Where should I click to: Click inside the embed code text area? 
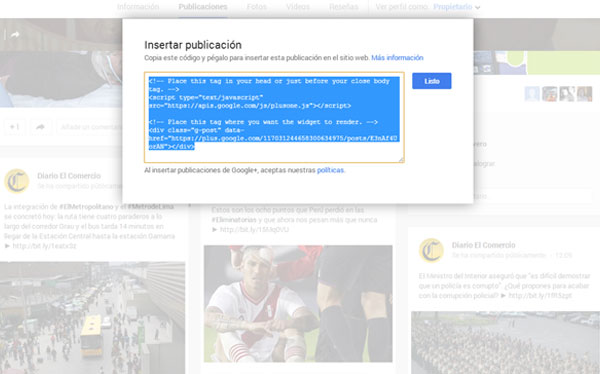274,117
